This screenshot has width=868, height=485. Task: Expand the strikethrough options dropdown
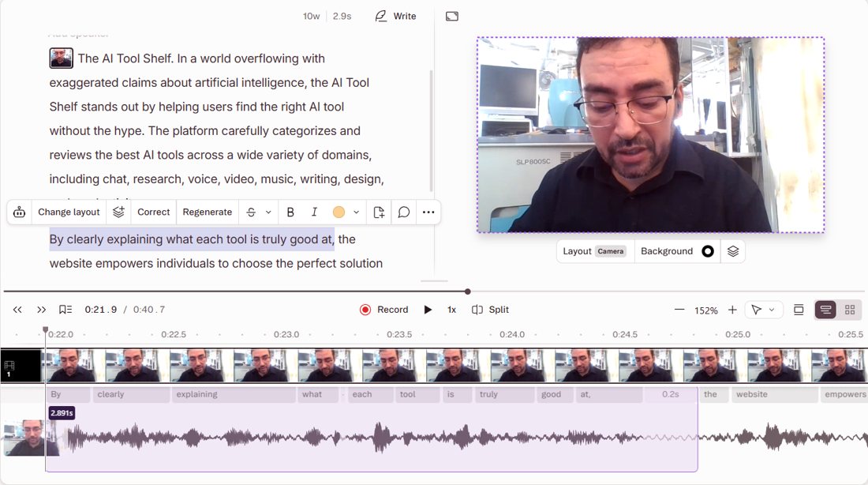point(268,212)
